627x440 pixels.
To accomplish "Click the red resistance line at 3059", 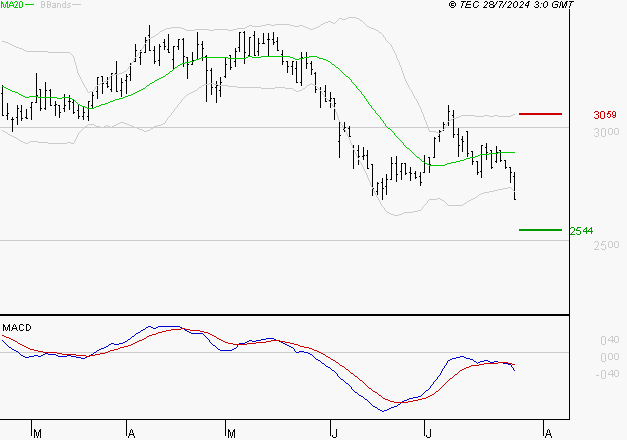I will tap(540, 114).
